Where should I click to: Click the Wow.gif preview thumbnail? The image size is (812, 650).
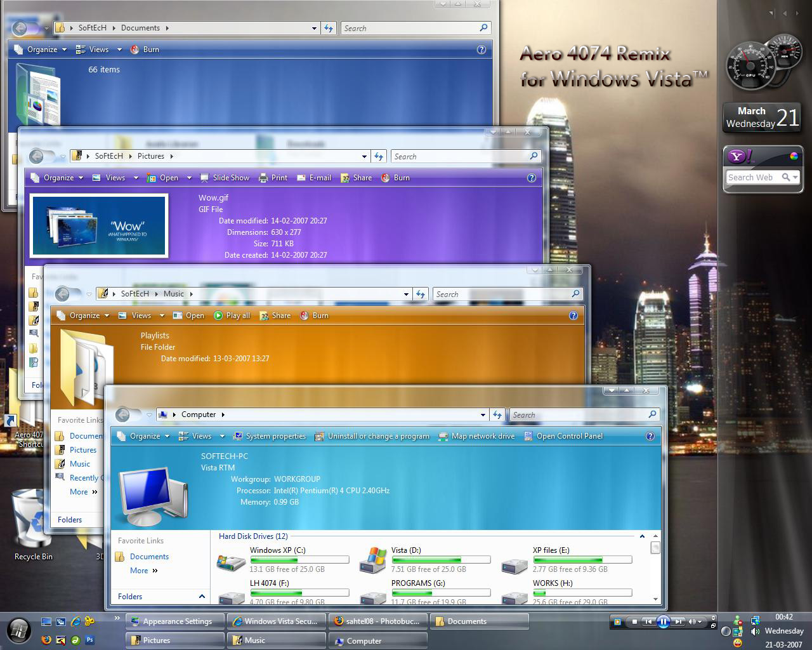[x=99, y=226]
